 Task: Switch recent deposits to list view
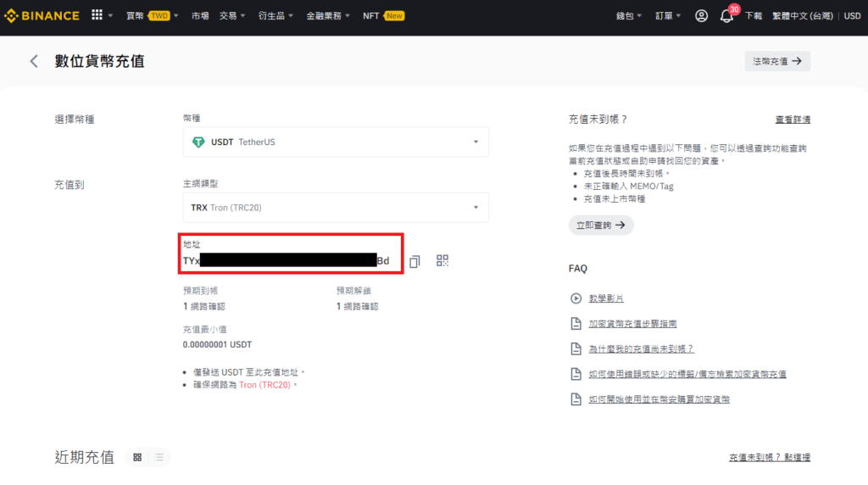[x=159, y=457]
